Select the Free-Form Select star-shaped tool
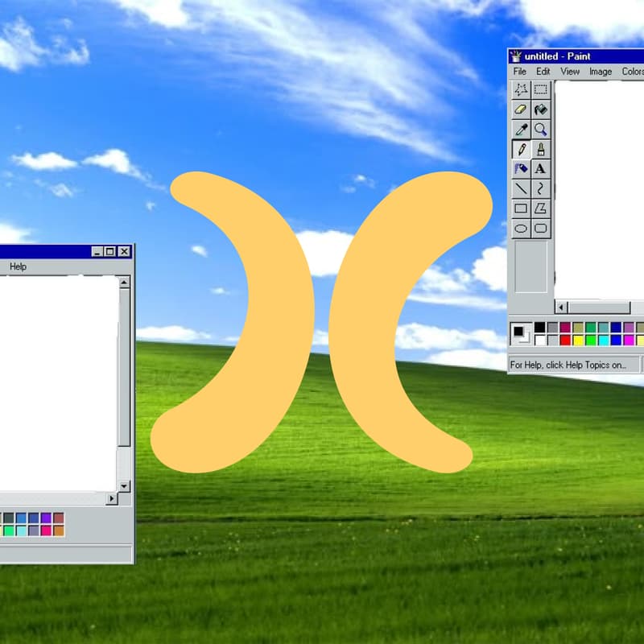644x644 pixels. [x=521, y=89]
